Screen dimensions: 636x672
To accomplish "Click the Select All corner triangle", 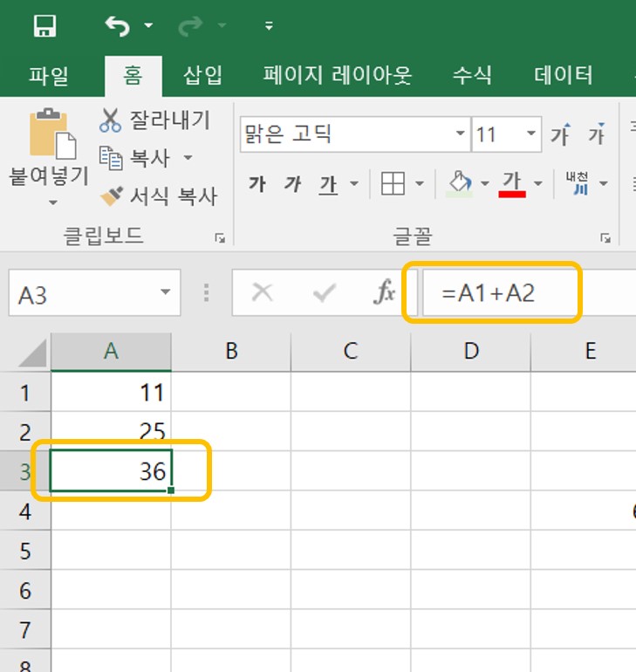I will pyautogui.click(x=33, y=353).
